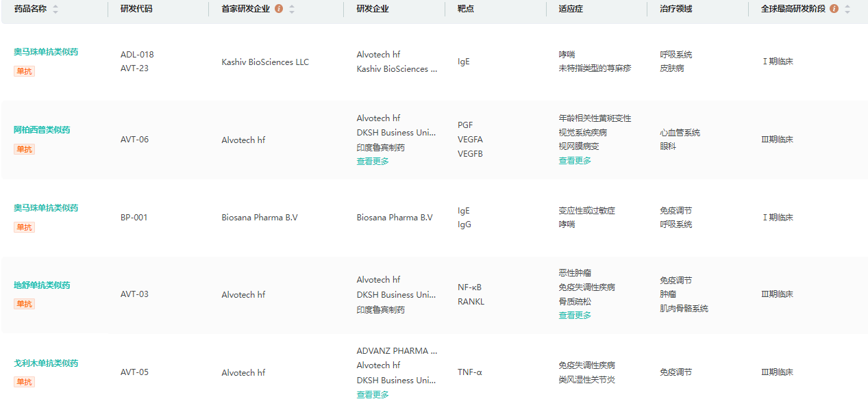868x399 pixels.
Task: Click 单抗 tag under 阿柏西普类似药
Action: tap(24, 149)
